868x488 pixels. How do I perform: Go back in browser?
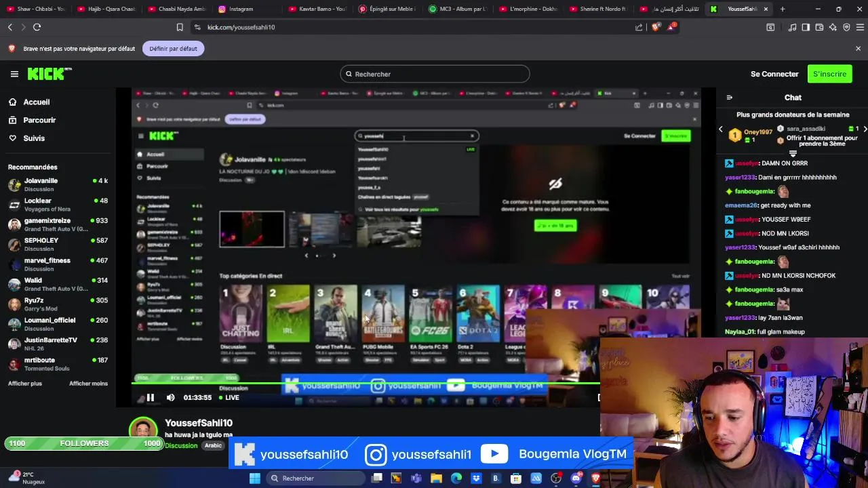coord(10,27)
